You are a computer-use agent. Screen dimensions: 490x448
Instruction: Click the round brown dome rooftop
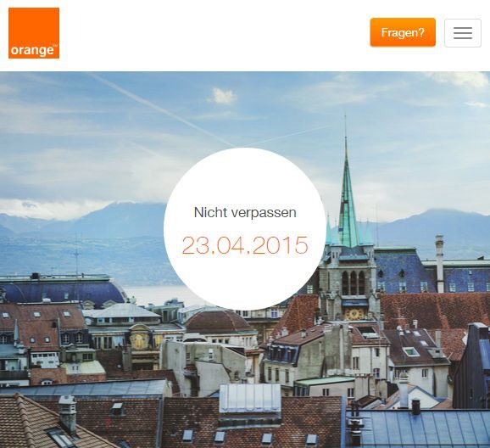[x=219, y=322]
